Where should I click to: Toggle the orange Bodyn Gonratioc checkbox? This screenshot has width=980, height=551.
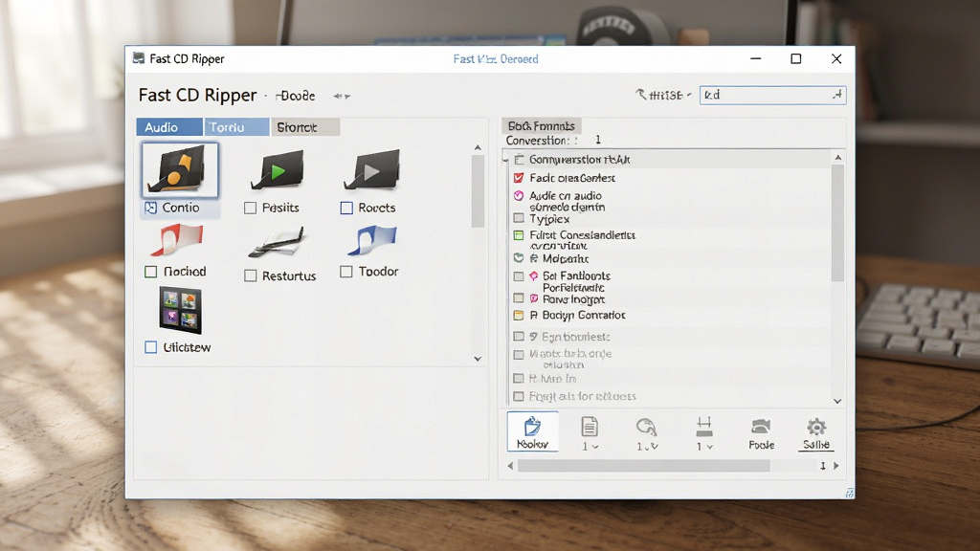coord(518,316)
